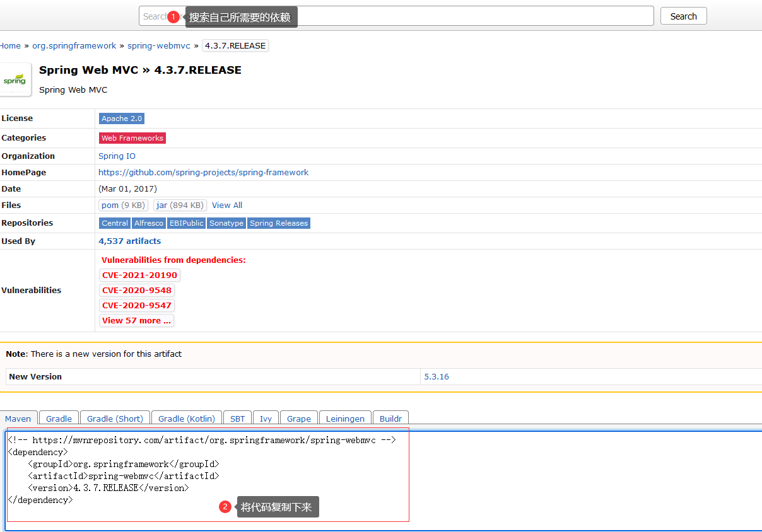762x532 pixels.
Task: Click the Spring logo icon
Action: click(15, 79)
